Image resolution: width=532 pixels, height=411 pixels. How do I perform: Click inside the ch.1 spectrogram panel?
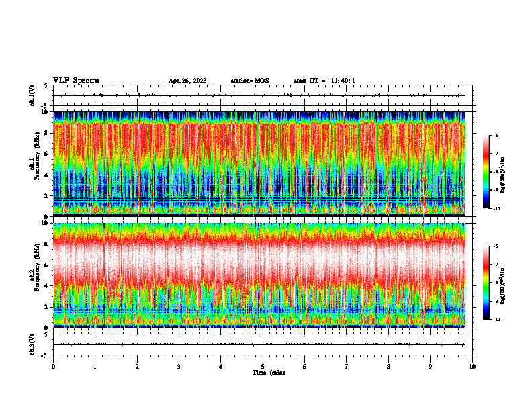pos(259,164)
